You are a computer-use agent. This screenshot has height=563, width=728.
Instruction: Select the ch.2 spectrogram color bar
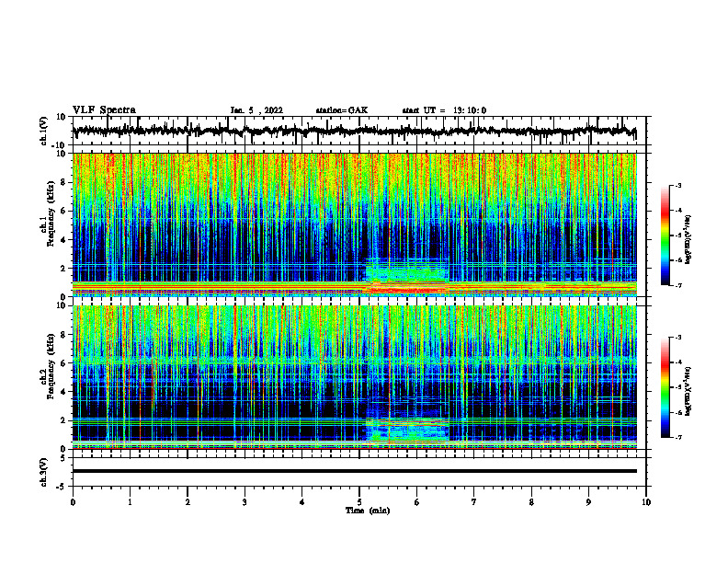tap(665, 387)
